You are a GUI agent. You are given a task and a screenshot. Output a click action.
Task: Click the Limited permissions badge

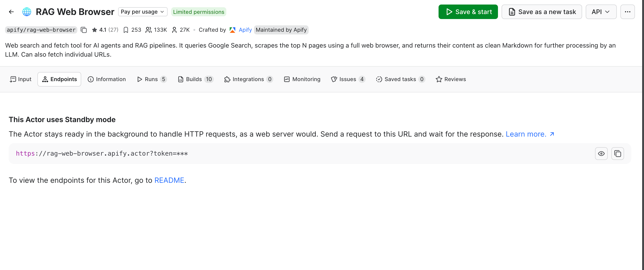[198, 12]
